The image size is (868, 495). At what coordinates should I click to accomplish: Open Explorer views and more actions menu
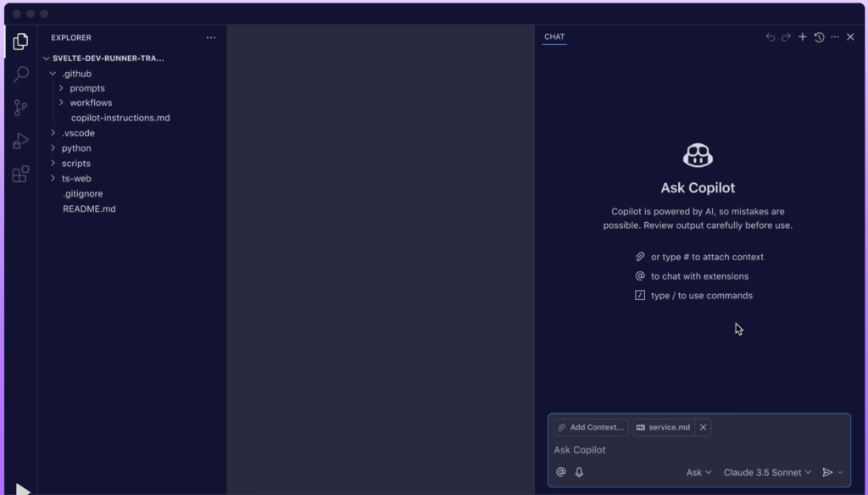(211, 37)
